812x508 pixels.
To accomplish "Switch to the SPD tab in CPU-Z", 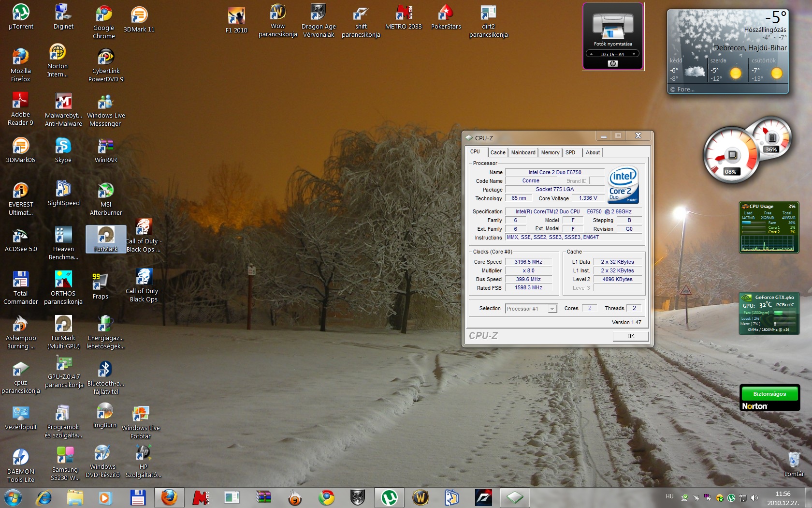I will pos(570,152).
